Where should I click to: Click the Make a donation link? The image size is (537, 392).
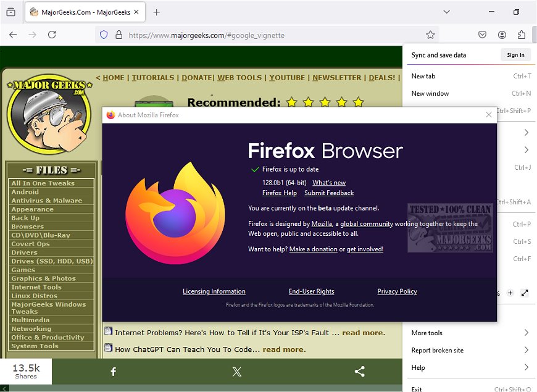pyautogui.click(x=314, y=249)
